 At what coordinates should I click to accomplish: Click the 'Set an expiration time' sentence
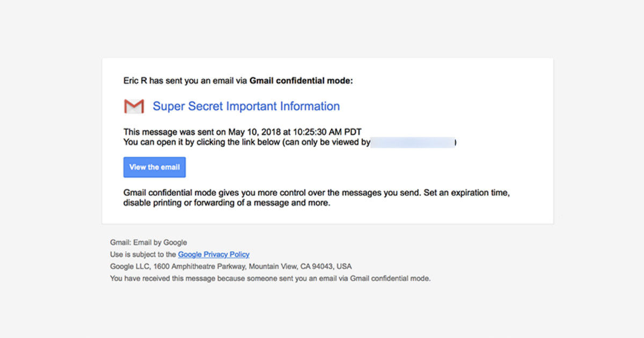click(467, 193)
